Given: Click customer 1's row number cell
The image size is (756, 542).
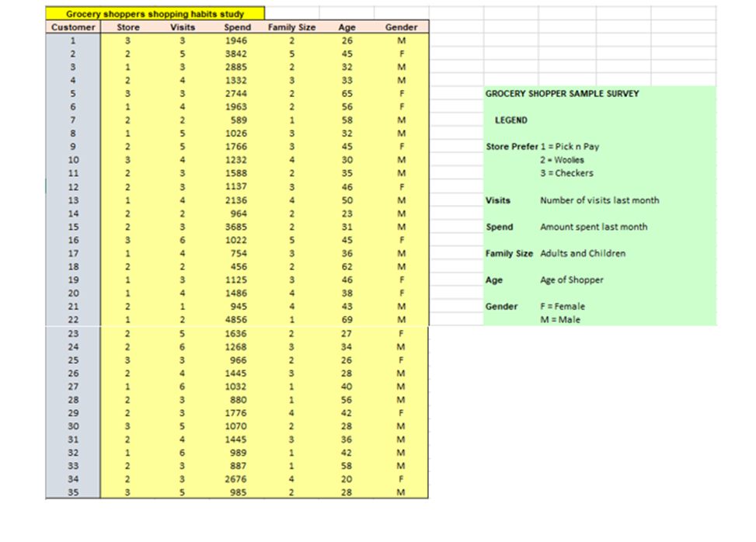Looking at the screenshot, I should click(x=74, y=40).
